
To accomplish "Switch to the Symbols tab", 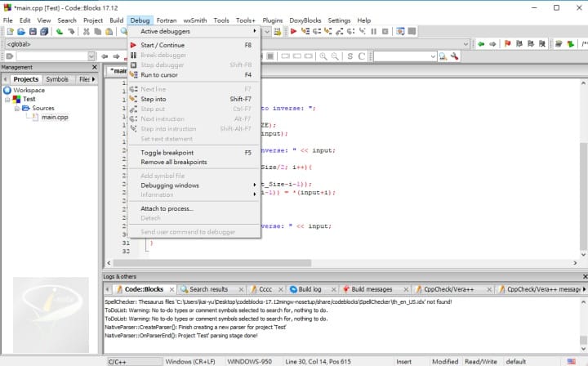I will pos(57,79).
